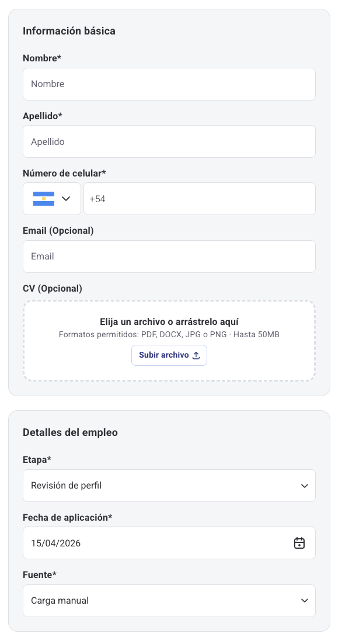
Task: Click the dashed CV upload drop area
Action: click(x=169, y=340)
